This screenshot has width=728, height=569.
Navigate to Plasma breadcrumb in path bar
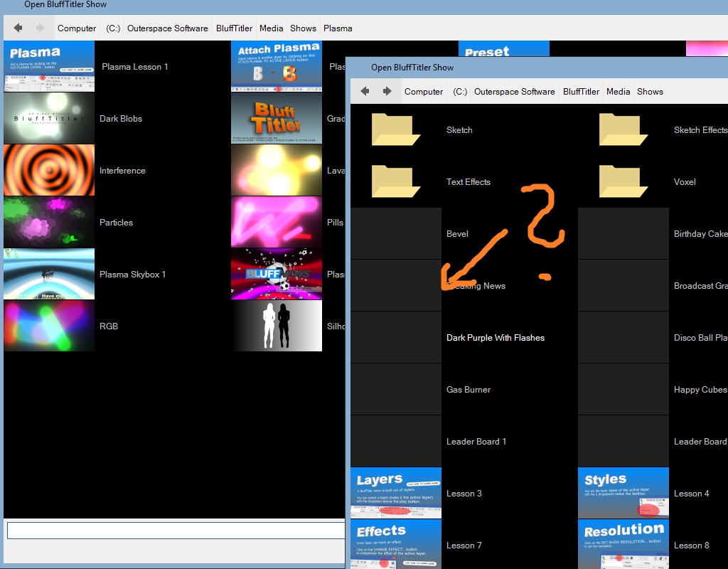pyautogui.click(x=338, y=28)
